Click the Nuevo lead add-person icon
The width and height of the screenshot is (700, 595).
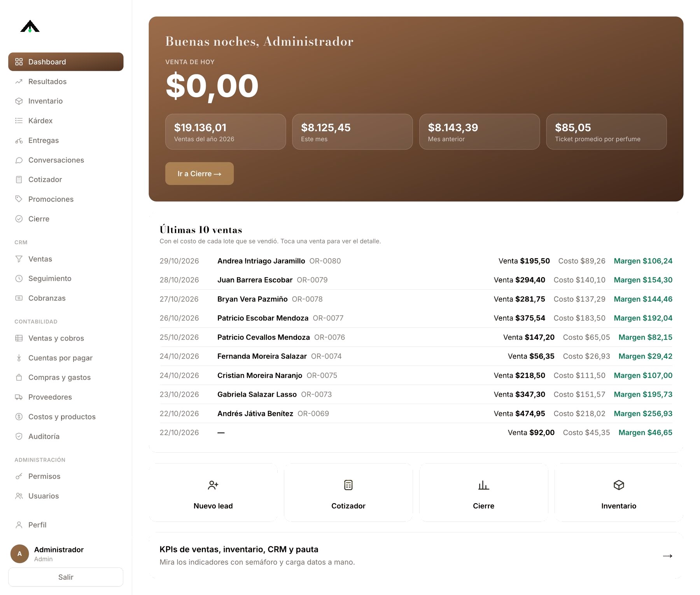(213, 485)
